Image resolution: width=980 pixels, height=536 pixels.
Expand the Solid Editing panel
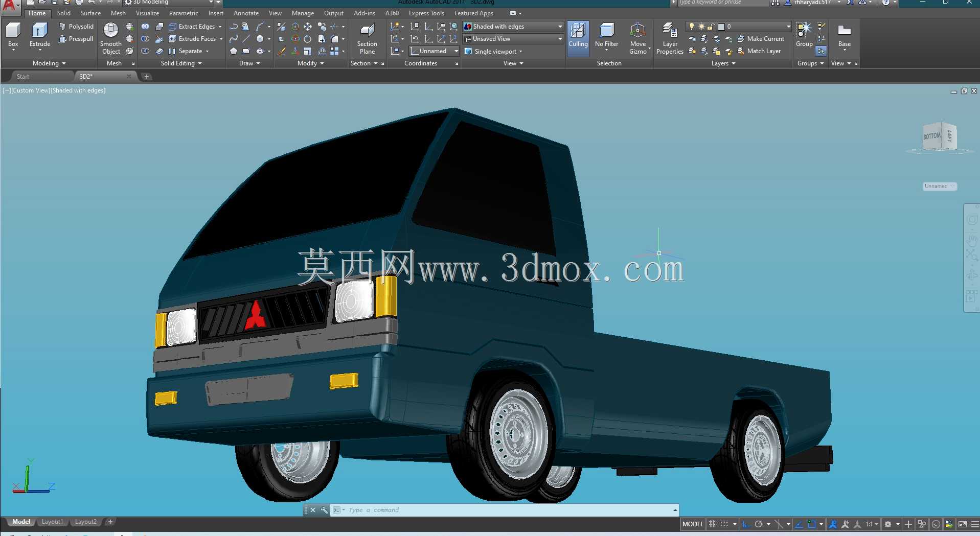click(181, 63)
